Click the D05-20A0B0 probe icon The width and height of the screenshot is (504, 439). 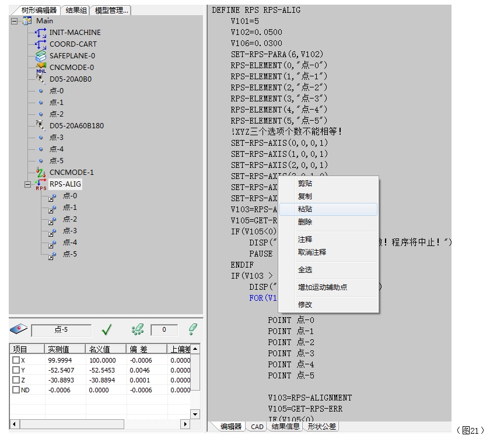tap(40, 79)
